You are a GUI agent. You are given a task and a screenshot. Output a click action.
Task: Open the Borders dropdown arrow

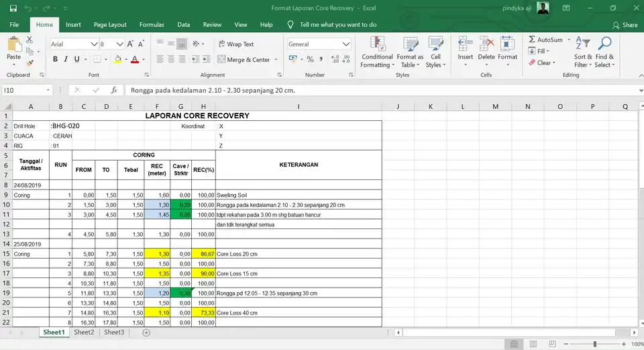pyautogui.click(x=106, y=60)
